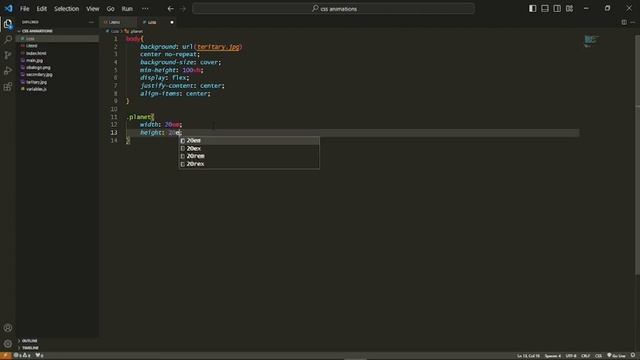Go back with the left arrow
The image size is (640, 360).
[x=171, y=9]
